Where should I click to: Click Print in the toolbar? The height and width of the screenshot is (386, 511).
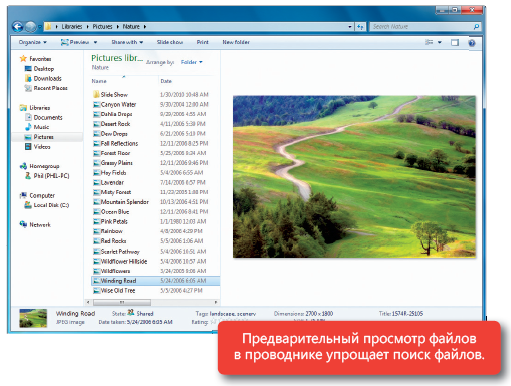click(202, 42)
